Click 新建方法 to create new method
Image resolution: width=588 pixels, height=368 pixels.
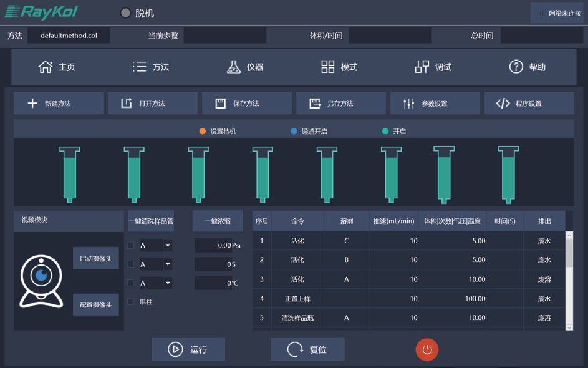(58, 104)
